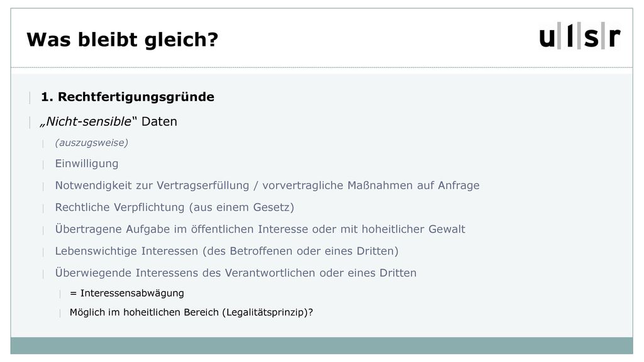Click 'Rechtliche Verpflichtung (aus einem Gesetz)'

coord(175,207)
